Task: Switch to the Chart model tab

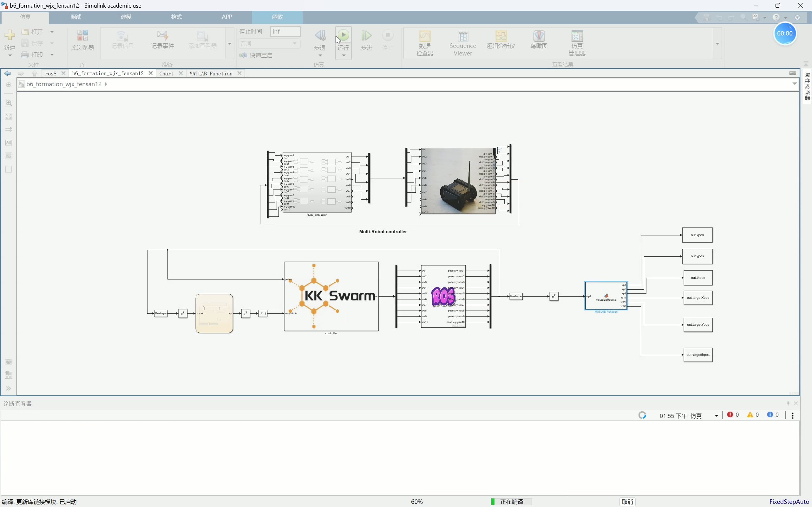Action: 167,74
